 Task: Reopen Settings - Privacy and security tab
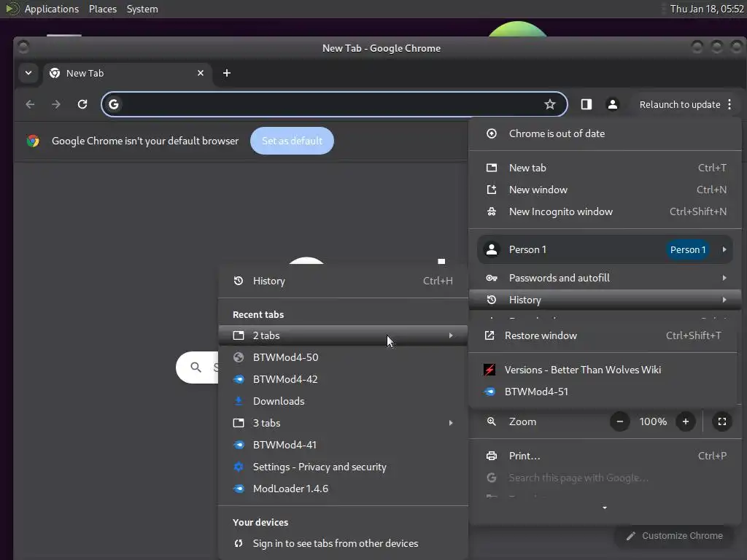343,467
